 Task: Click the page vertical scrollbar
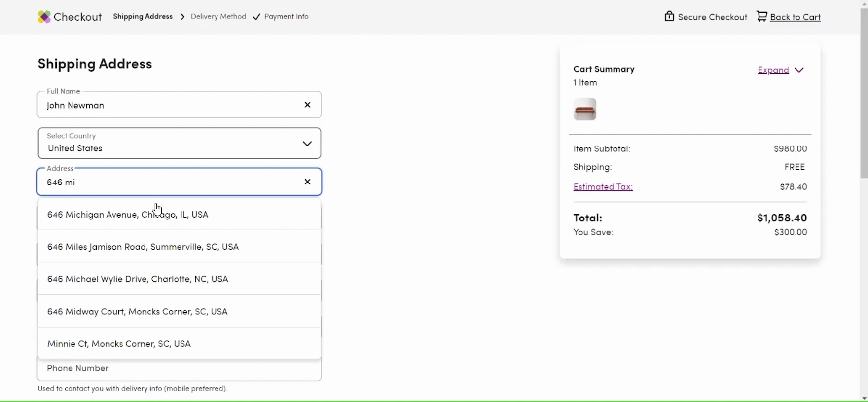[864, 99]
